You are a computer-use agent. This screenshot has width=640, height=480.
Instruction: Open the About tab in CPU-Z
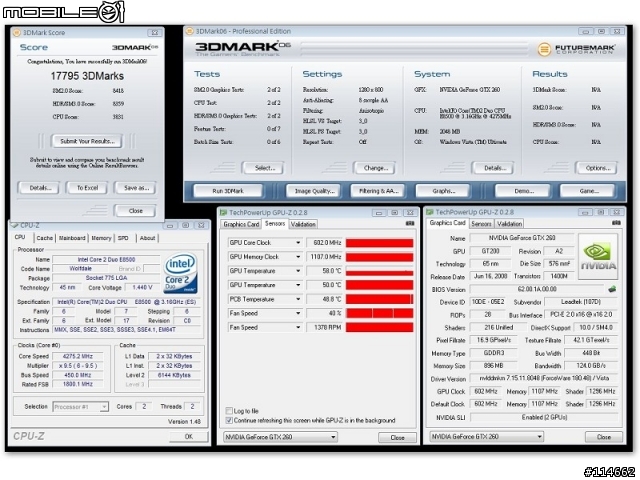pos(147,238)
